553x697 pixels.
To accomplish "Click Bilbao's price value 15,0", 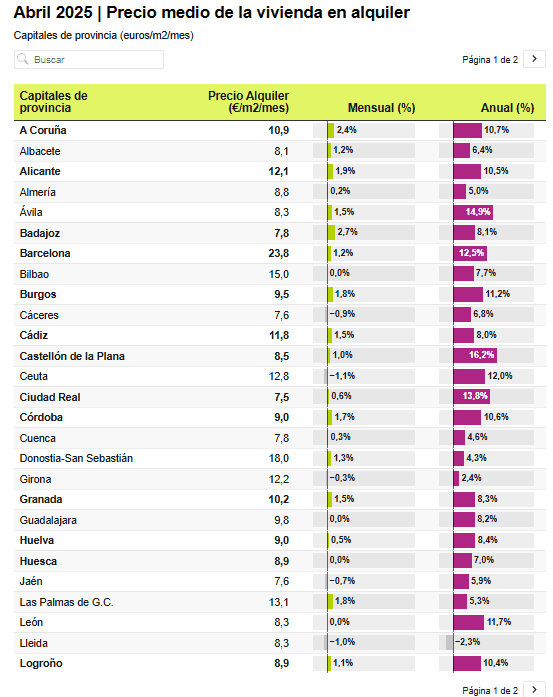I will tap(279, 274).
